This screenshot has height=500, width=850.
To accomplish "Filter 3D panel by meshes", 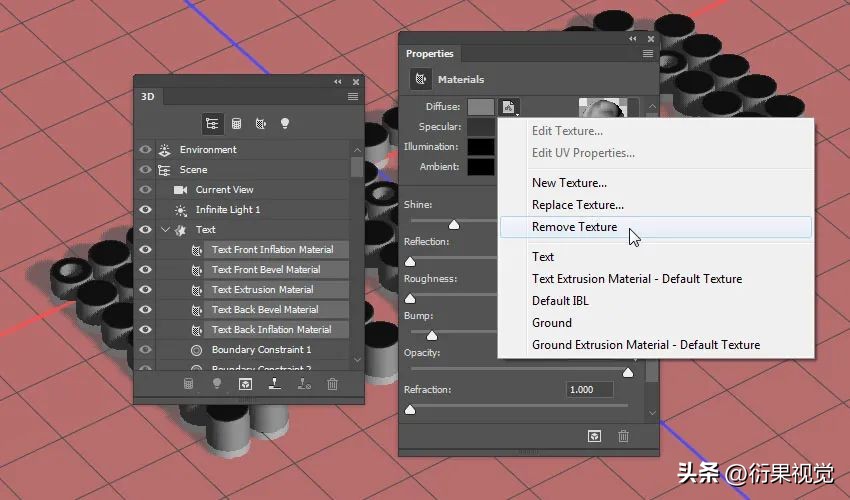I will coord(237,123).
